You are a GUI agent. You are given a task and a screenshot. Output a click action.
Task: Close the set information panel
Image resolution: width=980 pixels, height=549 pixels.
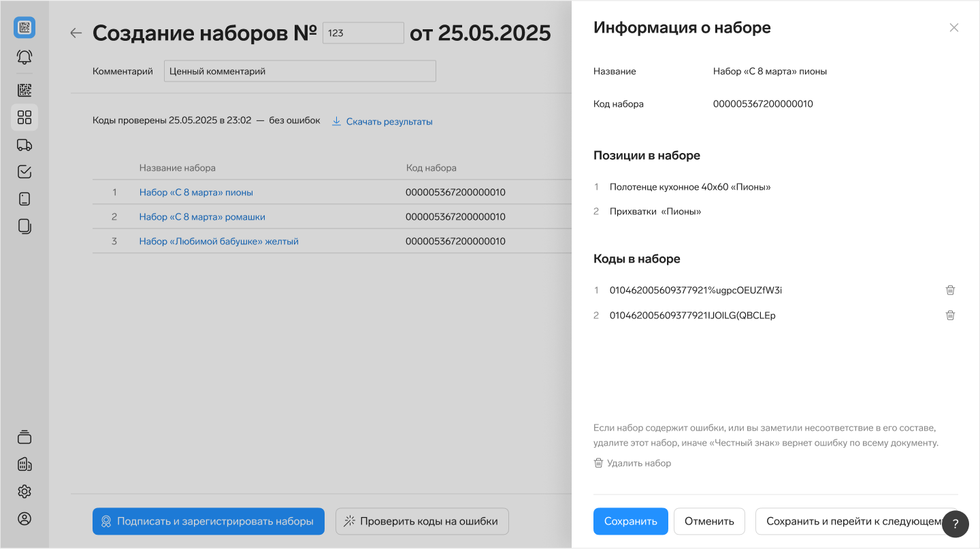953,28
